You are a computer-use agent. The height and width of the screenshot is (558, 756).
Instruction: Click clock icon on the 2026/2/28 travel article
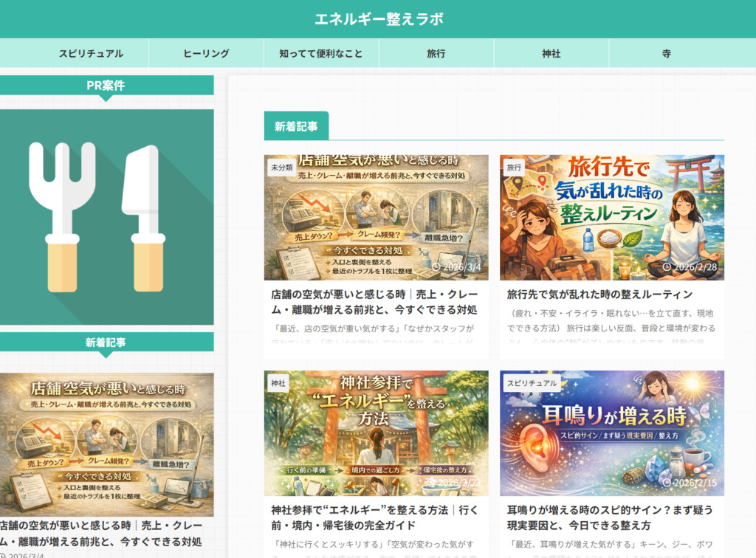pos(667,267)
